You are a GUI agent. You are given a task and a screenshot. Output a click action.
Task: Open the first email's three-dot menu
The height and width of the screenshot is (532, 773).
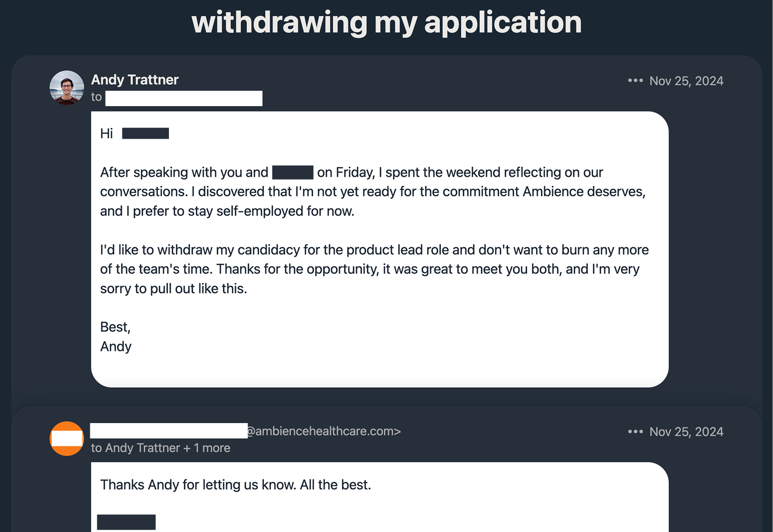click(x=635, y=81)
